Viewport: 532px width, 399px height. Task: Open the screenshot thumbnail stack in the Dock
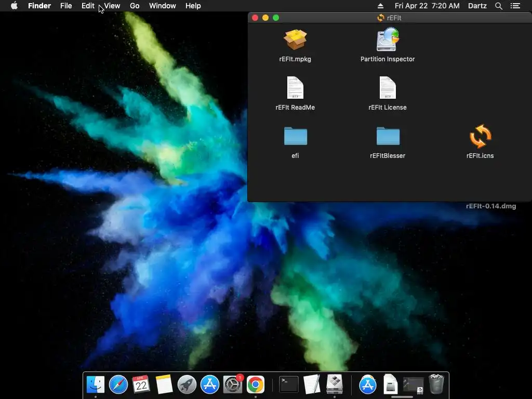[x=413, y=385]
